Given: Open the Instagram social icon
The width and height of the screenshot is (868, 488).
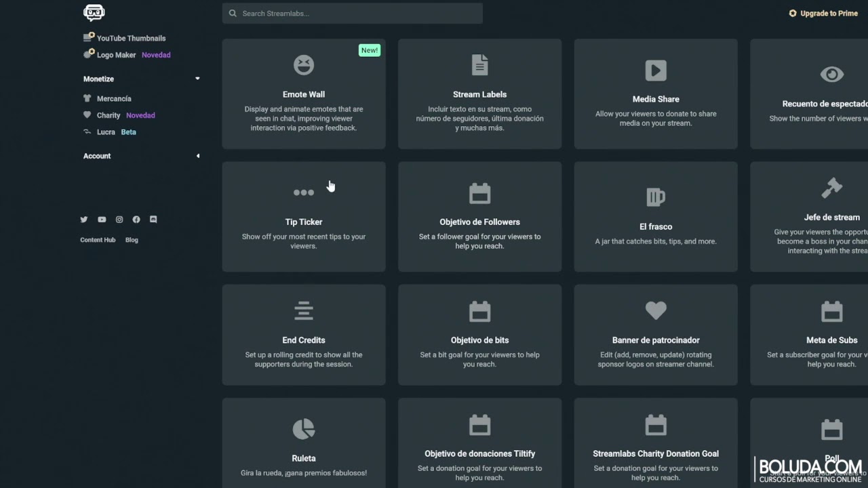Looking at the screenshot, I should 119,220.
